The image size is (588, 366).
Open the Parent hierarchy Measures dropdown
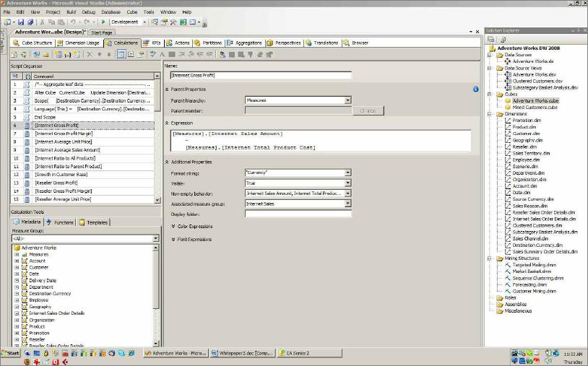pyautogui.click(x=347, y=100)
